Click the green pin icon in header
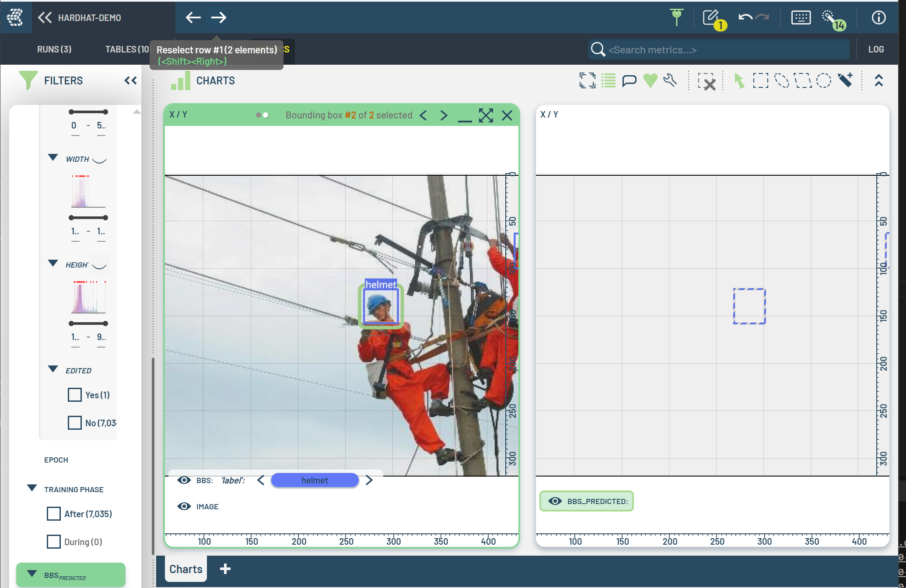 point(676,17)
